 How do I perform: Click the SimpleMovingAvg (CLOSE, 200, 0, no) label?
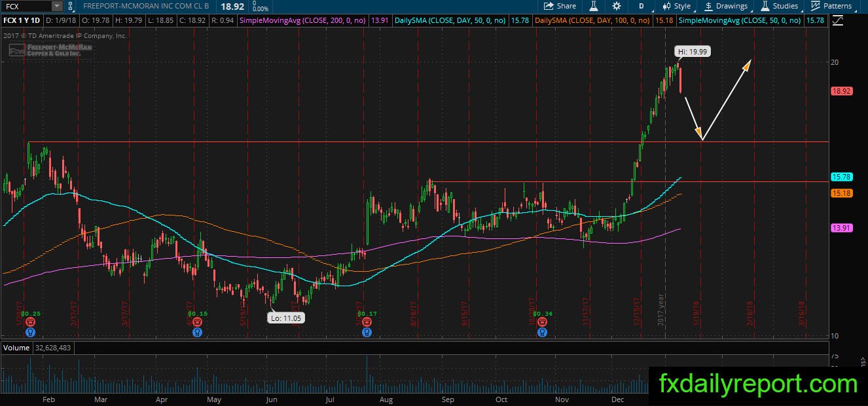pyautogui.click(x=304, y=21)
